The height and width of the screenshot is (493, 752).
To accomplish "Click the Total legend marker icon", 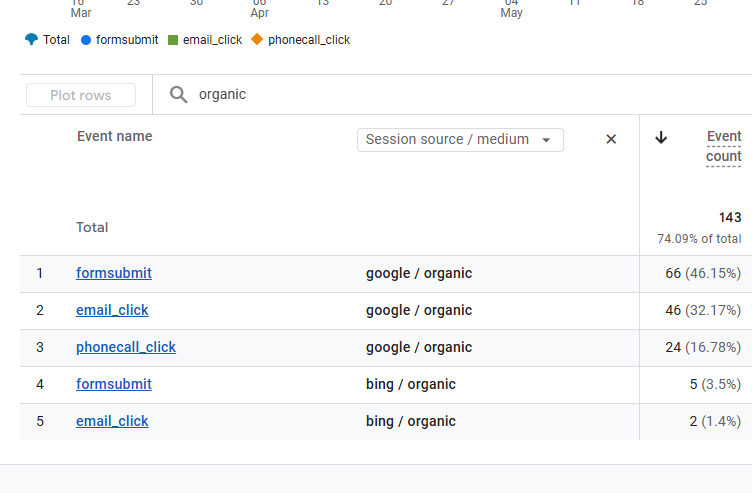I will [31, 39].
